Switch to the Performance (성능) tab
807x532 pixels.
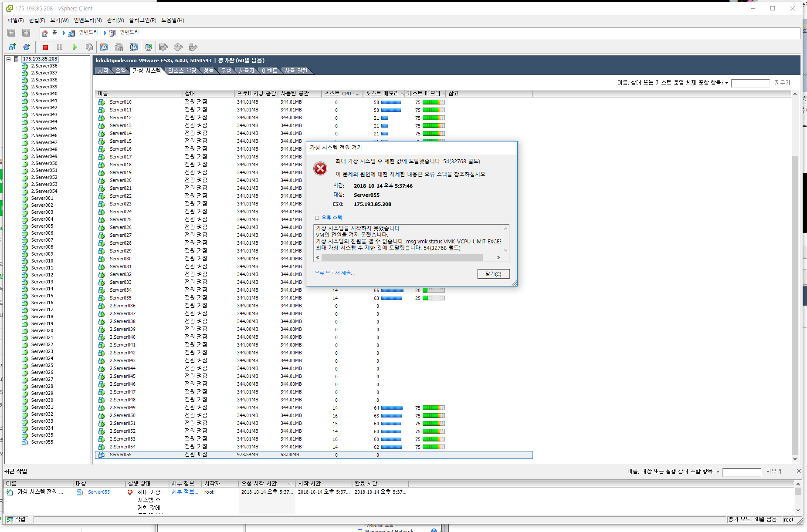(x=209, y=71)
